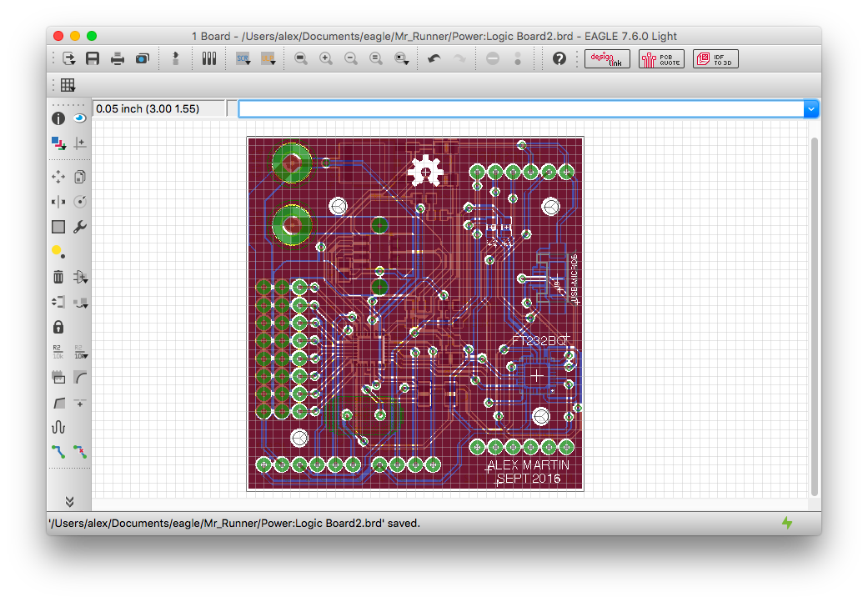Print the board layout
Viewport: 868px width, 602px height.
[x=118, y=58]
